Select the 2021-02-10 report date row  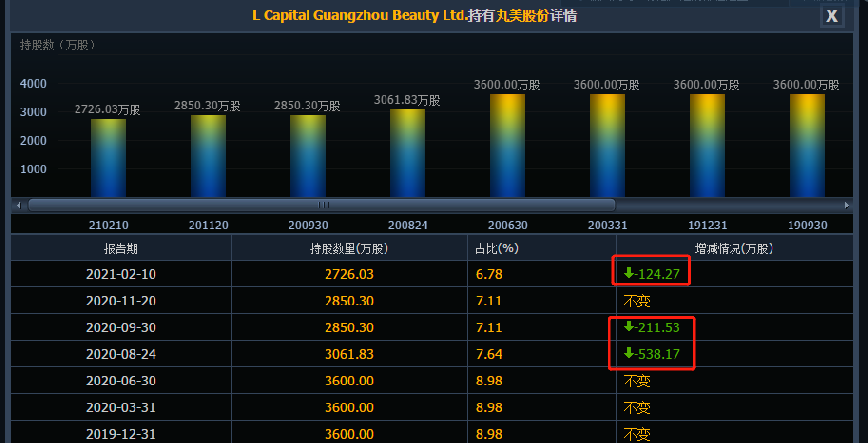pyautogui.click(x=432, y=274)
